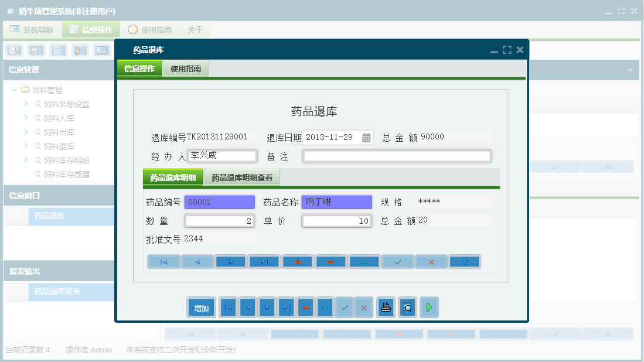This screenshot has height=362, width=644.
Task: Jump to first record with the first-record icon
Action: click(163, 261)
